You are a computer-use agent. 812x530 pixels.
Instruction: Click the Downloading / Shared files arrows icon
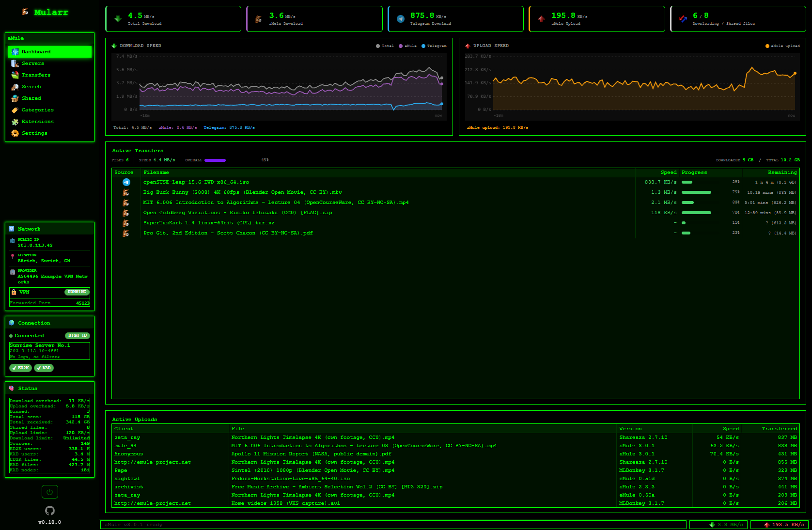(683, 19)
